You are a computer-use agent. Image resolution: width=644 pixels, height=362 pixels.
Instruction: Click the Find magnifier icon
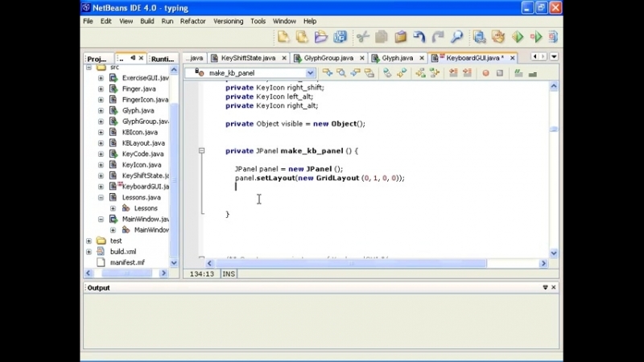pyautogui.click(x=456, y=37)
